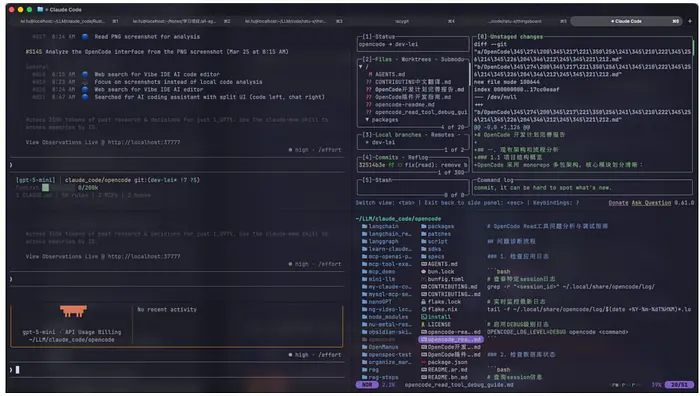700x396 pixels.
Task: Click the lock icon beside flake.lock
Action: point(424,302)
